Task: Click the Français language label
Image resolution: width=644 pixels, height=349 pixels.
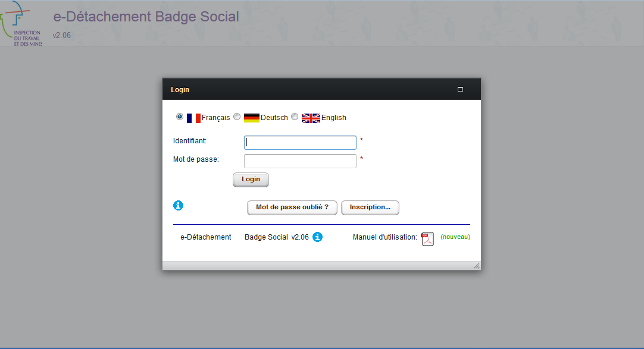Action: click(215, 118)
